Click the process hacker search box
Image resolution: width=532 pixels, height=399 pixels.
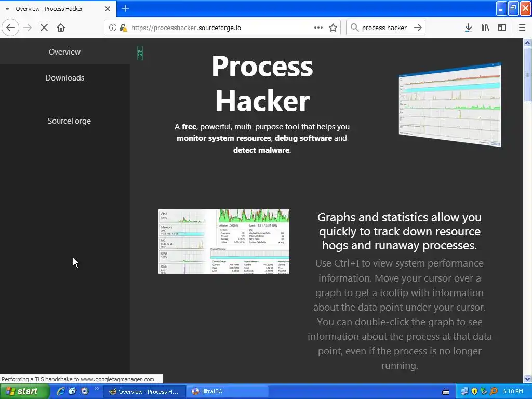pos(384,28)
